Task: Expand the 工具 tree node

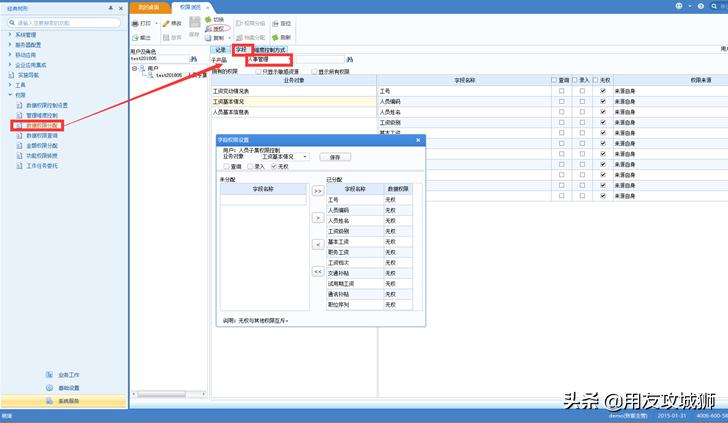Action: pyautogui.click(x=10, y=85)
